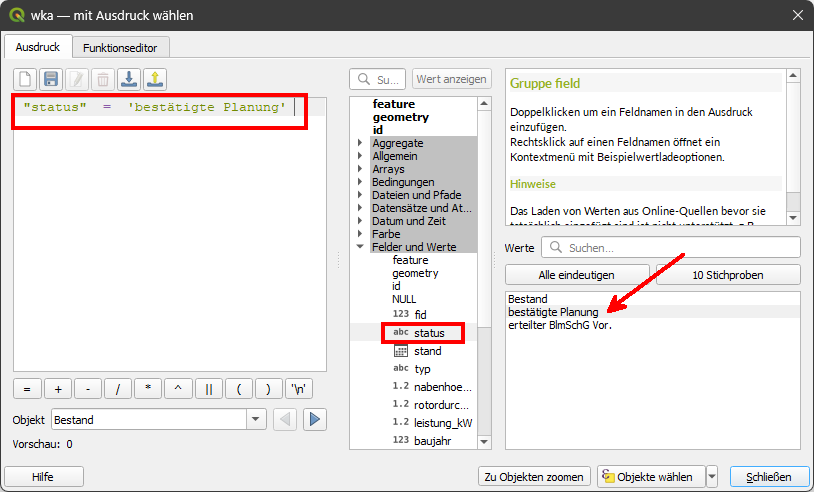Insert the equals operator button
The width and height of the screenshot is (814, 492).
tap(27, 389)
